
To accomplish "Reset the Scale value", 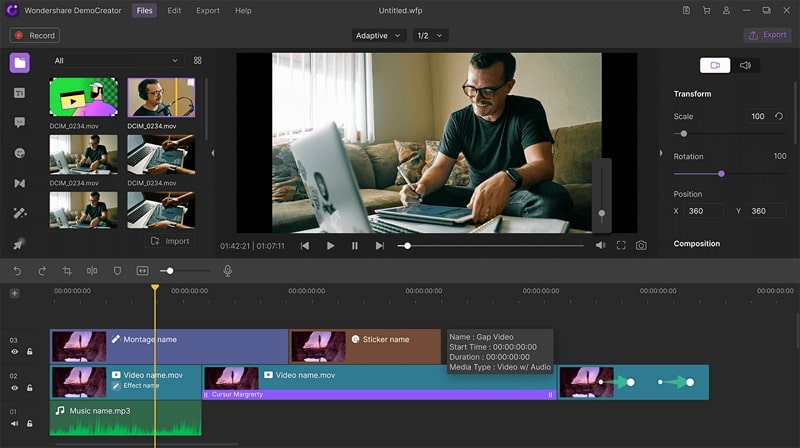I will pyautogui.click(x=779, y=116).
